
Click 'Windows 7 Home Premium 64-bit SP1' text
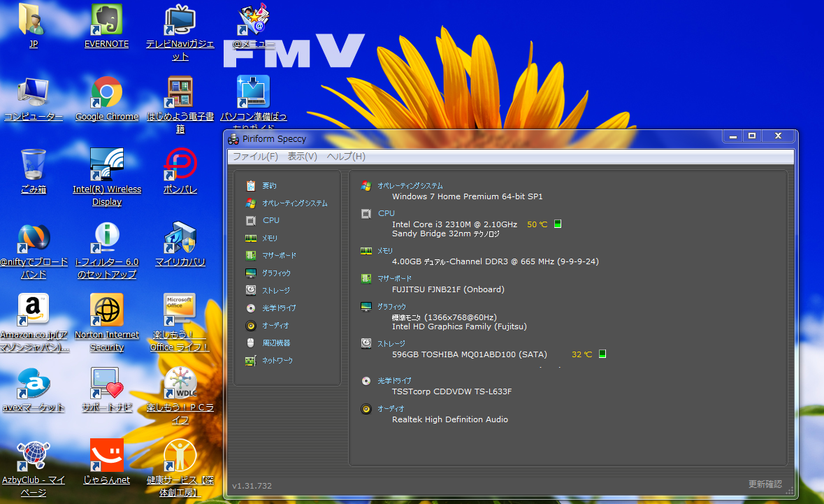click(467, 196)
